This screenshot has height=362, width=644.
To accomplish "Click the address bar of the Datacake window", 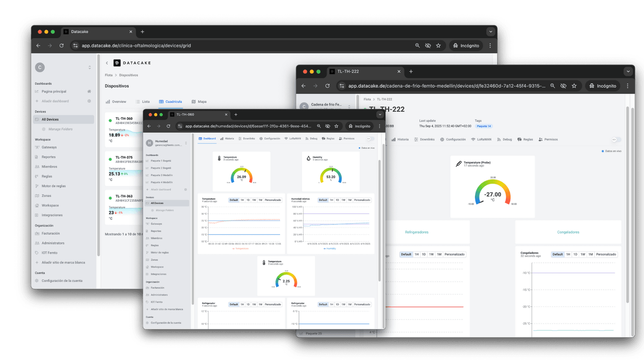I will (257, 46).
